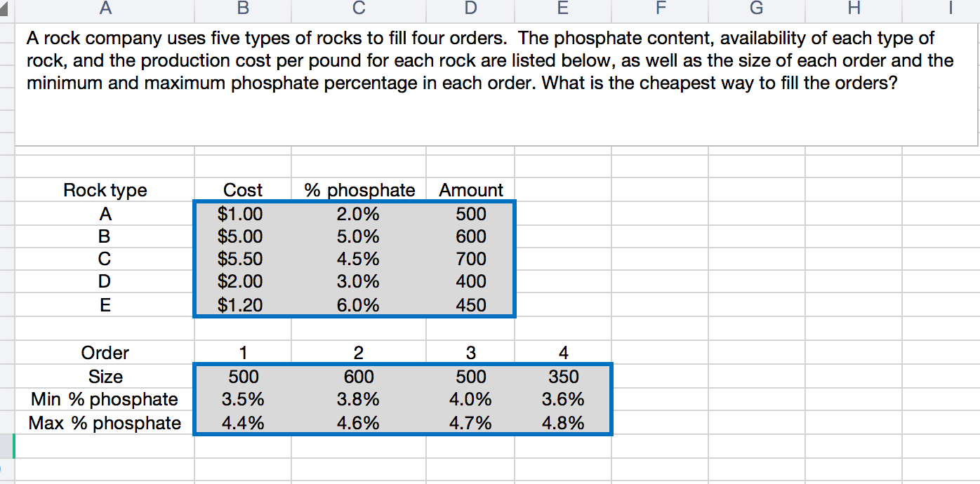Select the Size label cell
The image size is (980, 484).
point(105,377)
